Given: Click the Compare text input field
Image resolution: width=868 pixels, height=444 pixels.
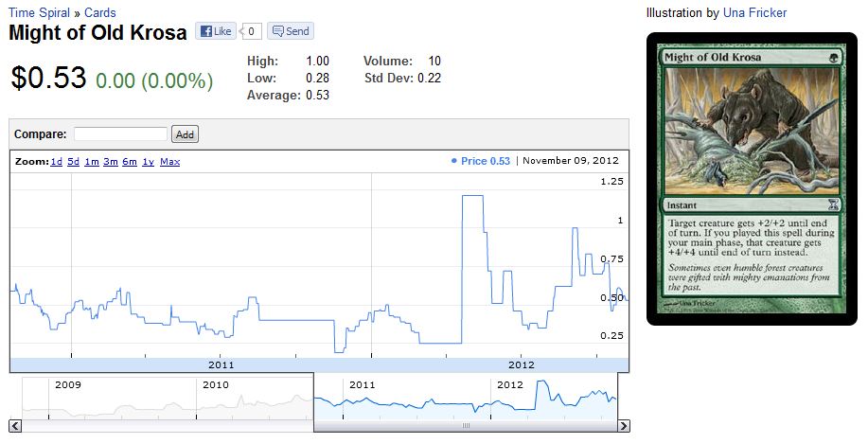Looking at the screenshot, I should point(120,134).
